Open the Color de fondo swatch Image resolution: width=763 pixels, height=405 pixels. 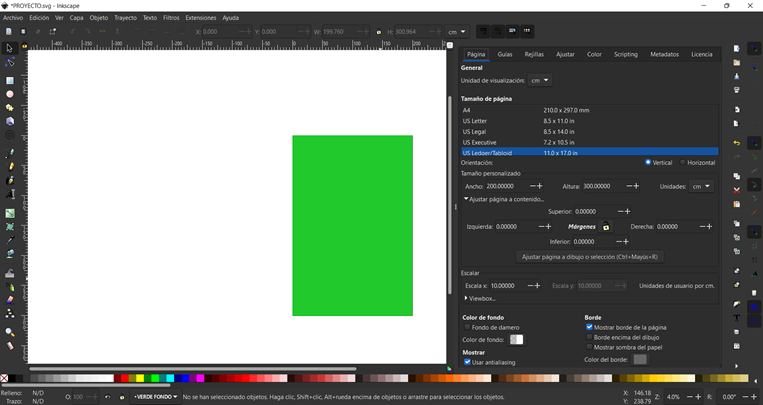[516, 340]
